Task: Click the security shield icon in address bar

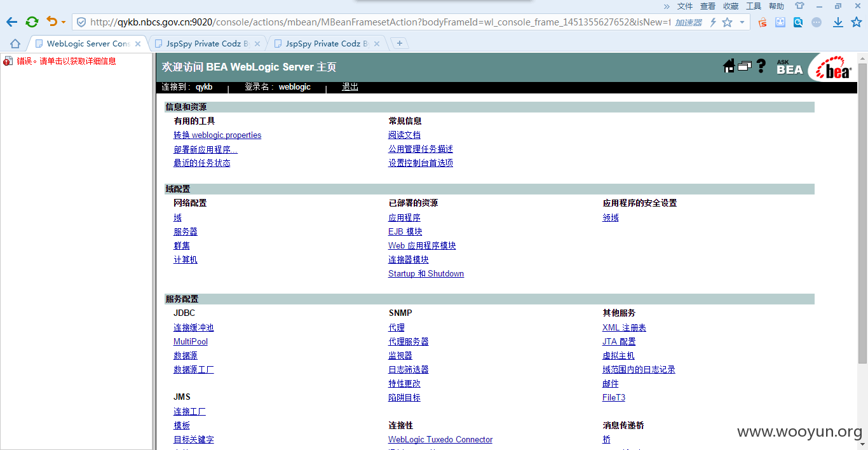Action: point(81,22)
